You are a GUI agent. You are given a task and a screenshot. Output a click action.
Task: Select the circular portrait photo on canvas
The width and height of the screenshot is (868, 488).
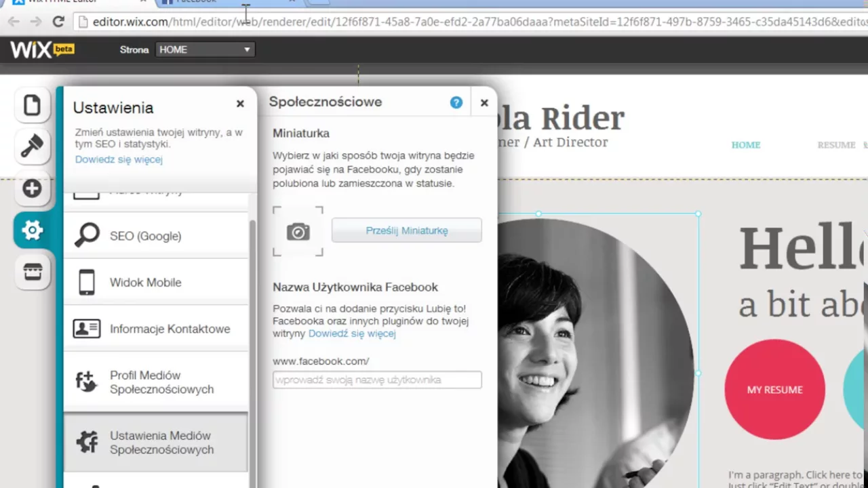595,352
